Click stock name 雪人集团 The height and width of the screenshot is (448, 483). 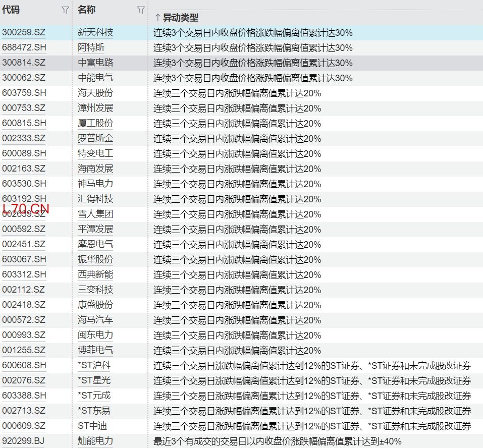point(95,214)
